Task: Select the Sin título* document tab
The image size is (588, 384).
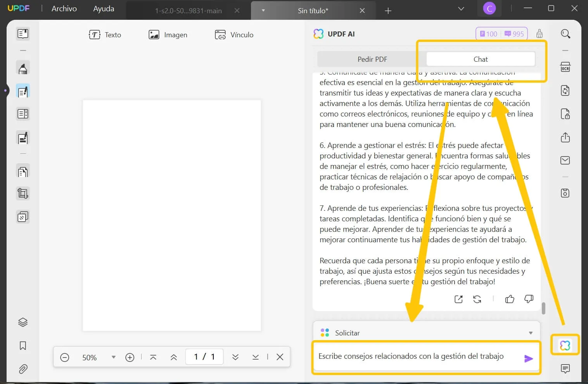Action: point(313,11)
